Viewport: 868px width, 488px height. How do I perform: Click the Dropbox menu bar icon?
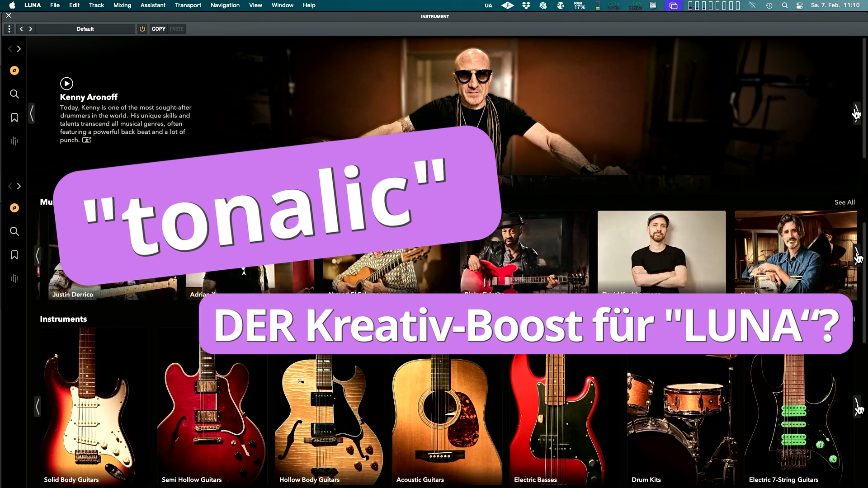pyautogui.click(x=526, y=5)
